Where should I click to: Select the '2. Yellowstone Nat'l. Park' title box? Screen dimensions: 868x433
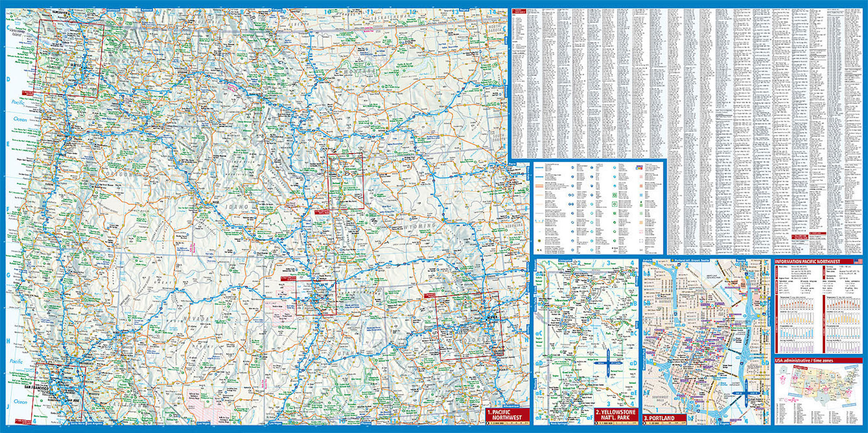615,414
